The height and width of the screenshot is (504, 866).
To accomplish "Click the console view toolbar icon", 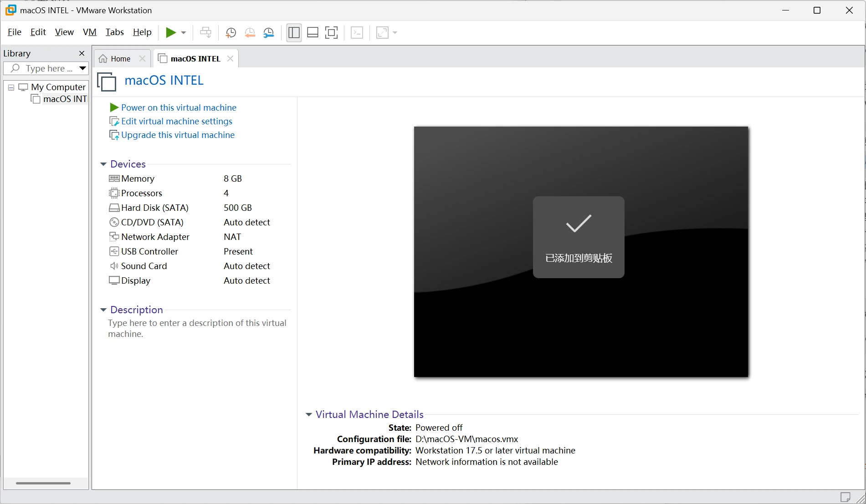I will click(357, 32).
